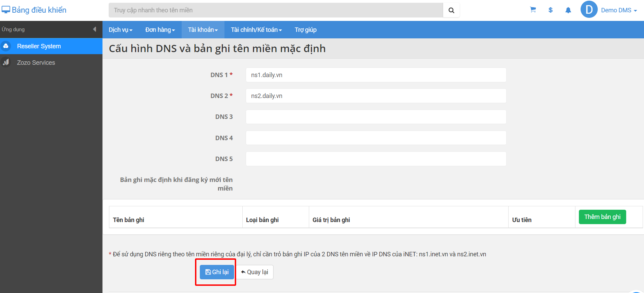Select Reseller System in sidebar
This screenshot has width=644, height=293.
[x=51, y=46]
